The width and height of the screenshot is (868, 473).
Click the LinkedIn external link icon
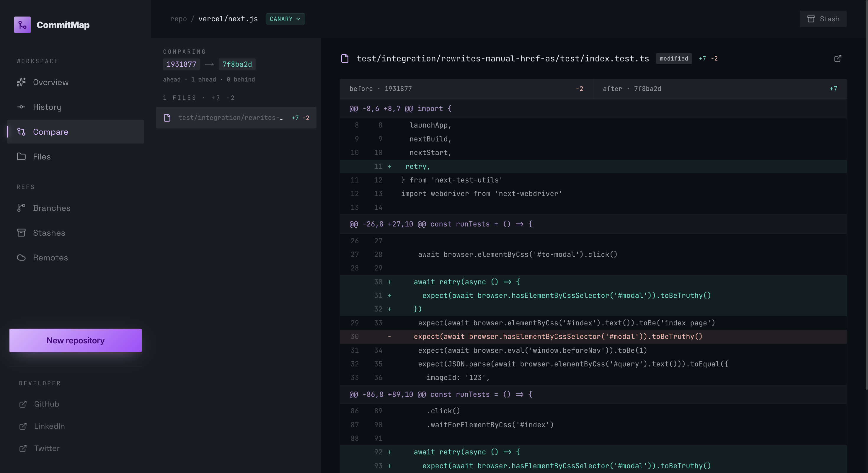pyautogui.click(x=23, y=426)
